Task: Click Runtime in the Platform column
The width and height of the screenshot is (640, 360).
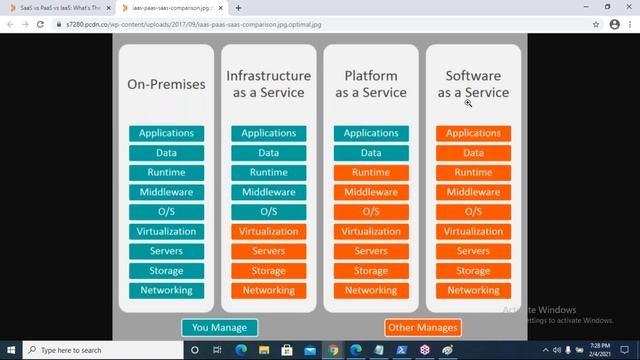Action: (x=371, y=173)
